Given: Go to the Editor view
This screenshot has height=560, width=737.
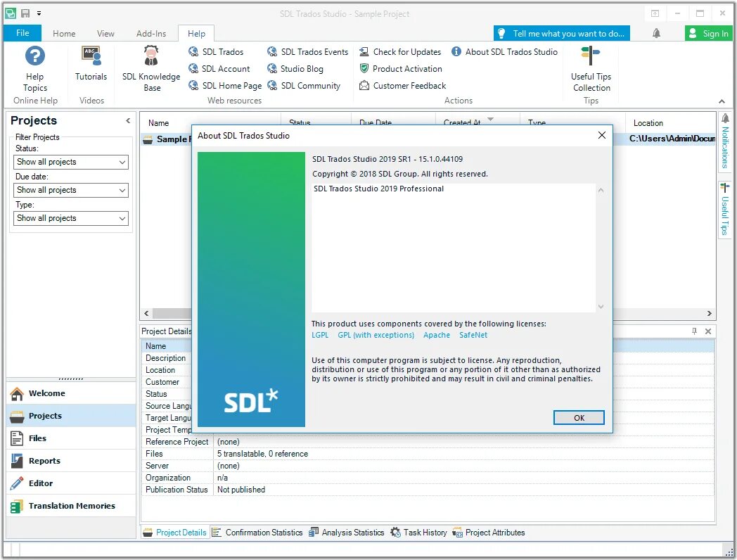Looking at the screenshot, I should (71, 483).
